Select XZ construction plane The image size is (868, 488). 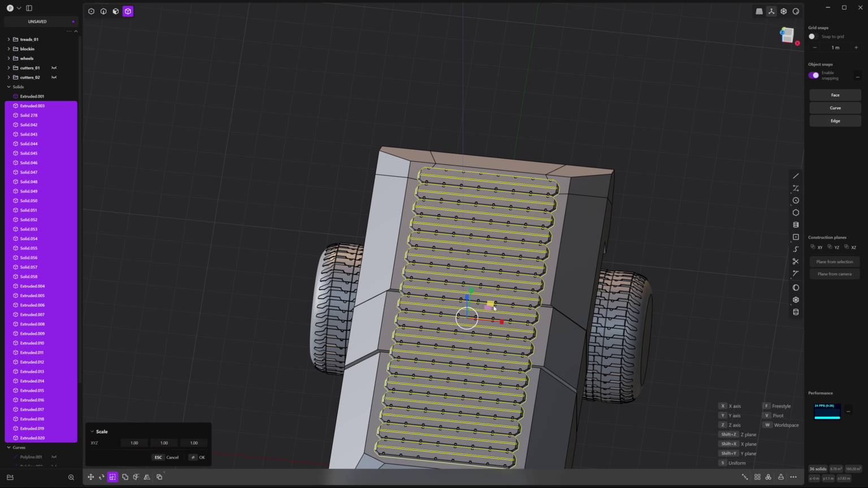tap(850, 247)
